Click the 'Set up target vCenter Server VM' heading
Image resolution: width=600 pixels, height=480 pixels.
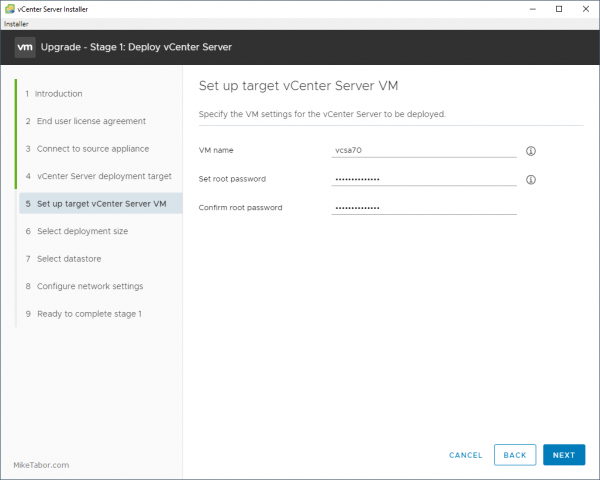298,86
